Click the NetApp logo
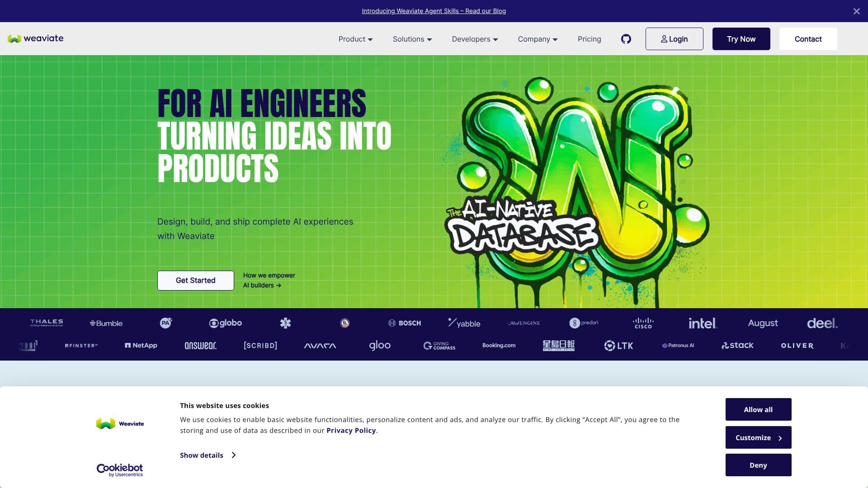 (141, 346)
